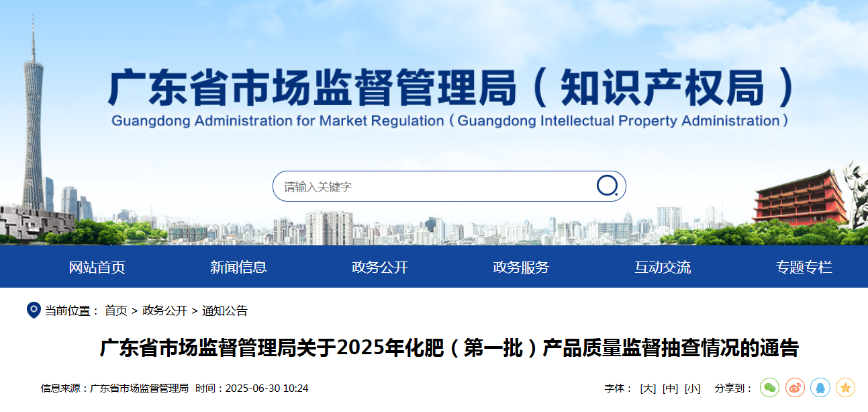Set font size to medium [中]
Viewport: 868px width, 412px height.
pos(670,388)
